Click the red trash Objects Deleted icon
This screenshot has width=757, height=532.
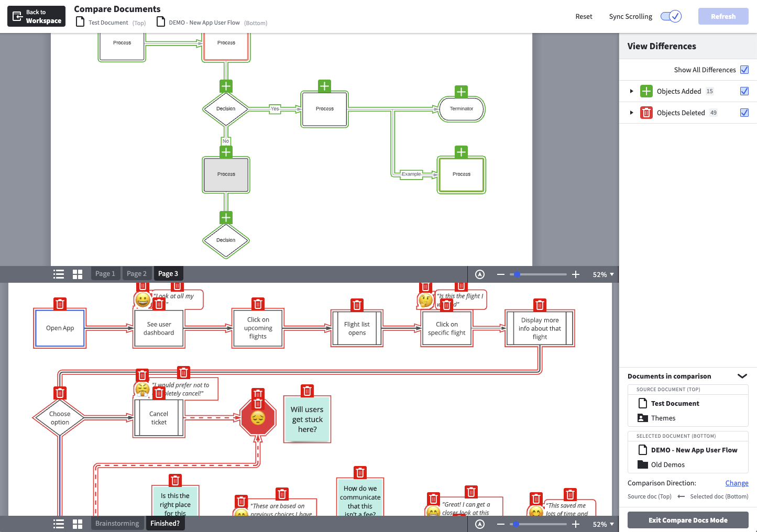646,112
